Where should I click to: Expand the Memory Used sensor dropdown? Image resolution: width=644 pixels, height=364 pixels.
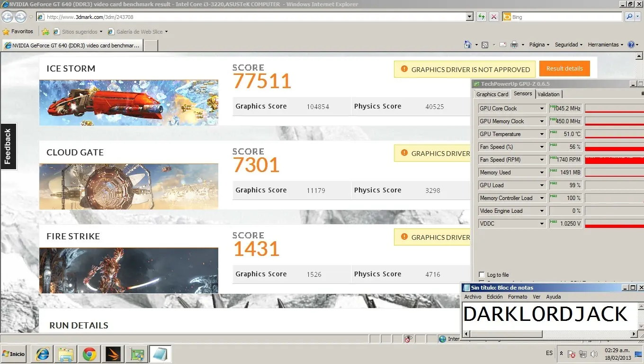coord(542,173)
